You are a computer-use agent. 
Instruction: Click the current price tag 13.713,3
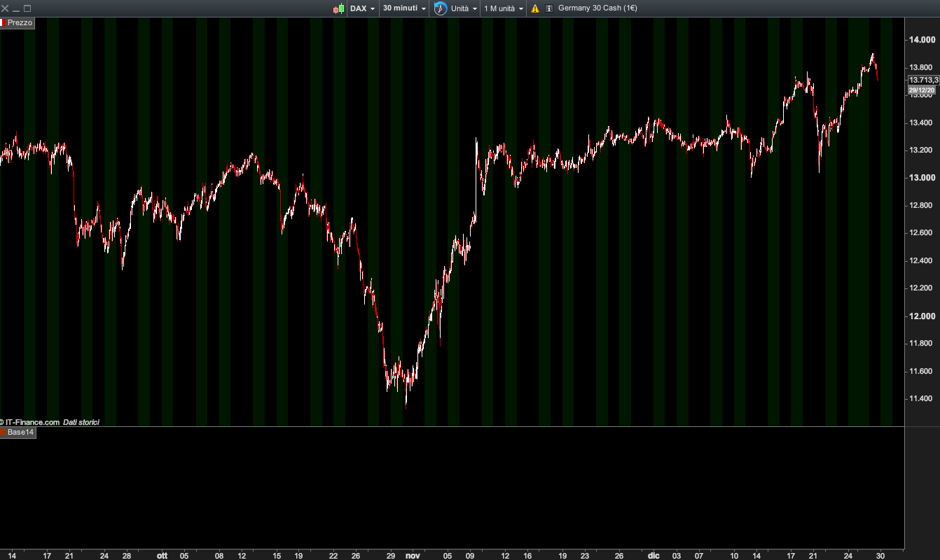point(923,80)
